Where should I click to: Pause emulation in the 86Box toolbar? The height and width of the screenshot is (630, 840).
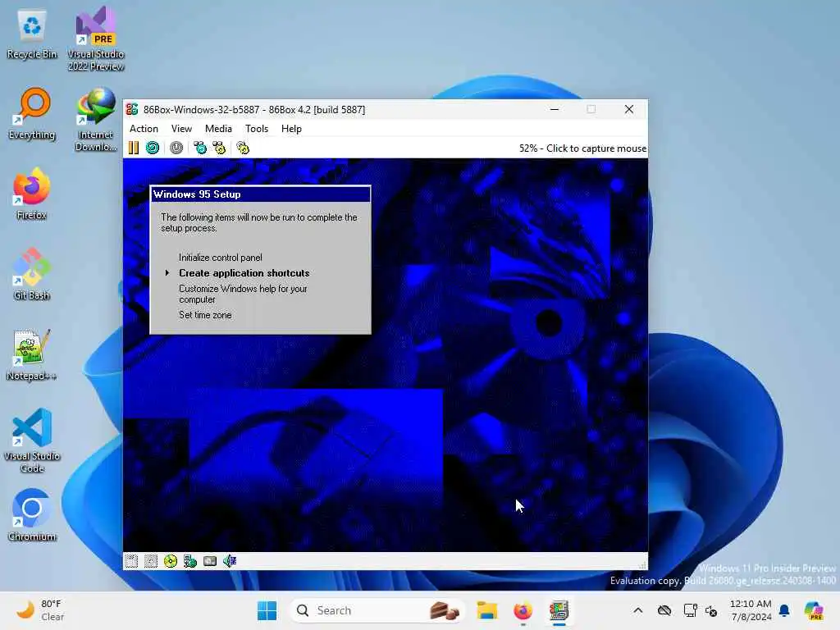134,148
